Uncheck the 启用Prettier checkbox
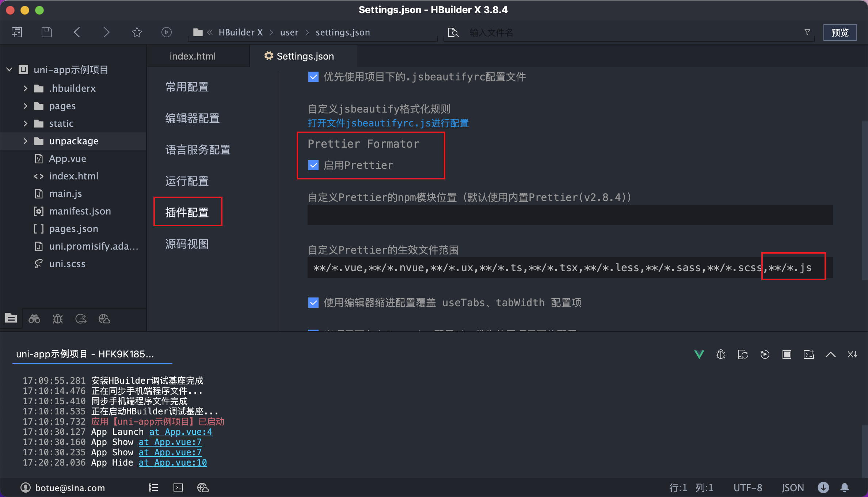 pyautogui.click(x=313, y=165)
